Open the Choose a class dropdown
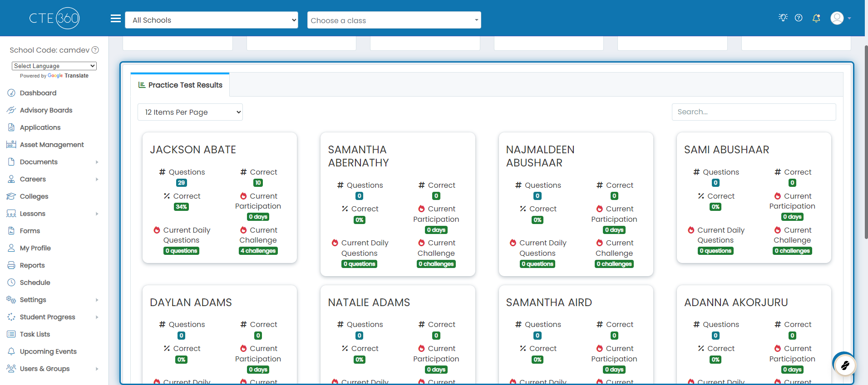The width and height of the screenshot is (868, 385). pos(394,20)
